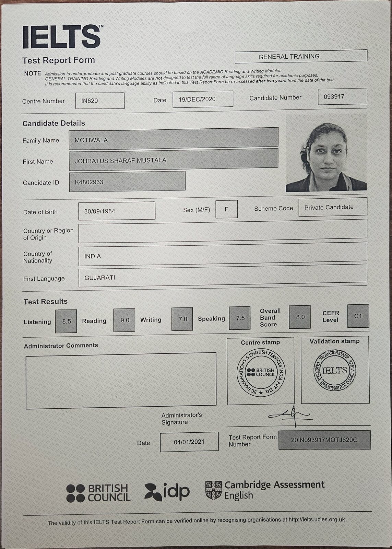Click the empty Administrator Comments box
Image resolution: width=392 pixels, height=549 pixels.
[x=121, y=381]
